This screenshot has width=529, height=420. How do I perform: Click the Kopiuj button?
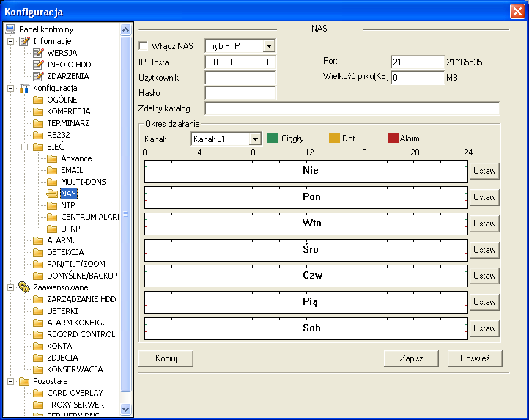[166, 358]
